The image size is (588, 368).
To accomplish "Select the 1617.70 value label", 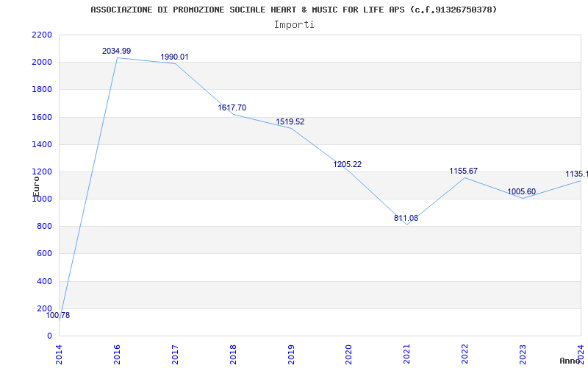I will coord(232,107).
